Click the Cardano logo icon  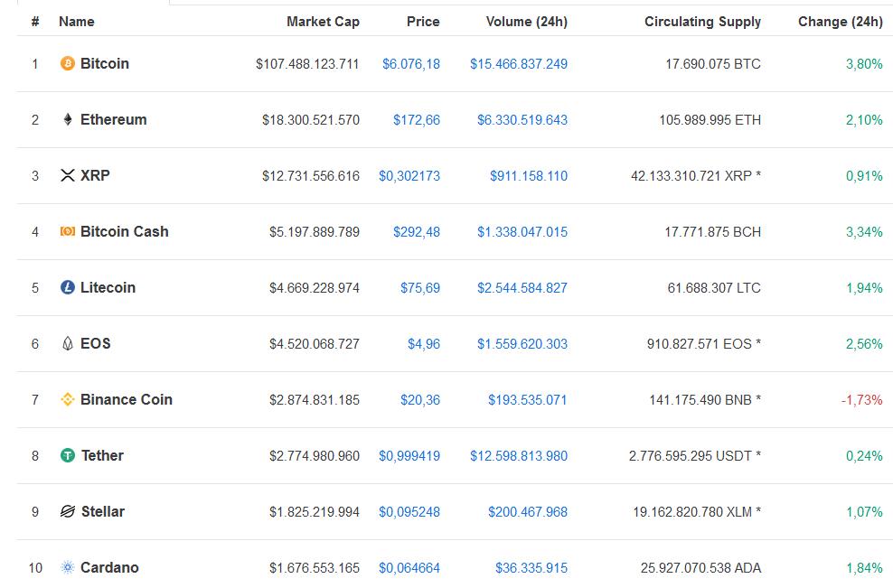(67, 567)
